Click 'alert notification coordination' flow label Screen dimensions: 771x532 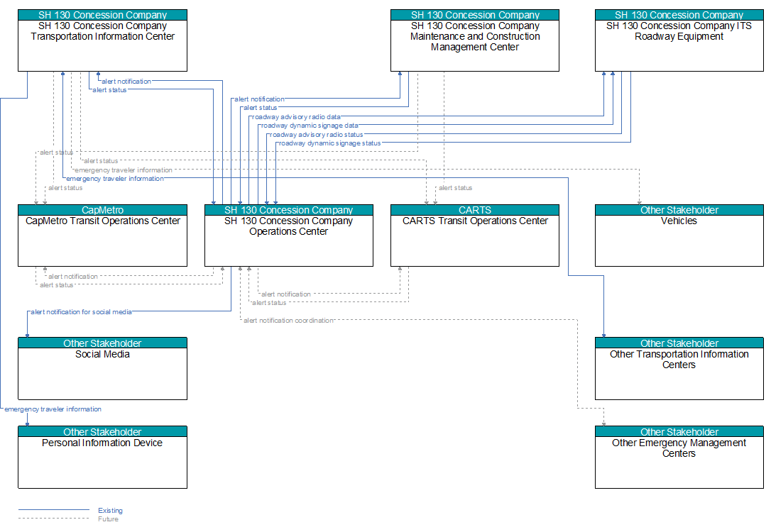tap(289, 321)
